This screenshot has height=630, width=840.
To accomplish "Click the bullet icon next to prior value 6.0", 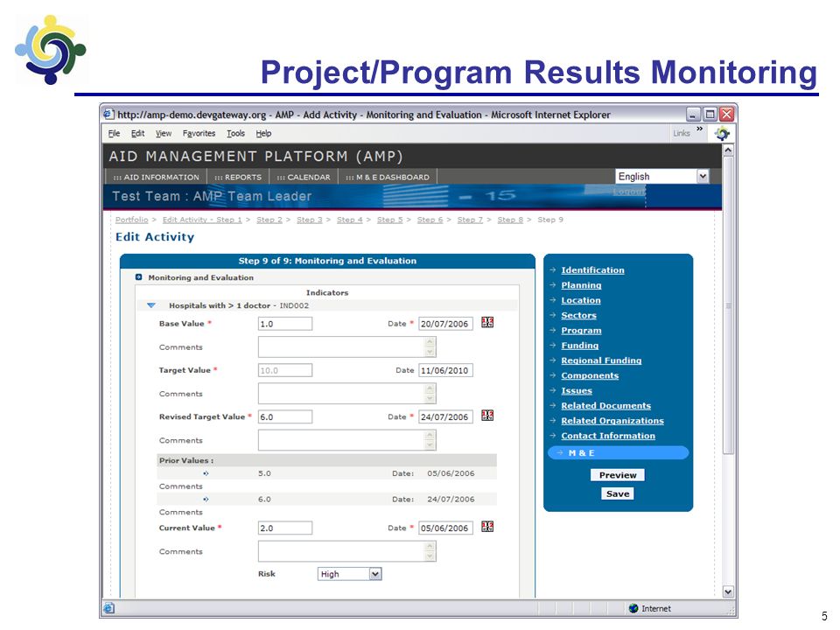I will [x=206, y=500].
